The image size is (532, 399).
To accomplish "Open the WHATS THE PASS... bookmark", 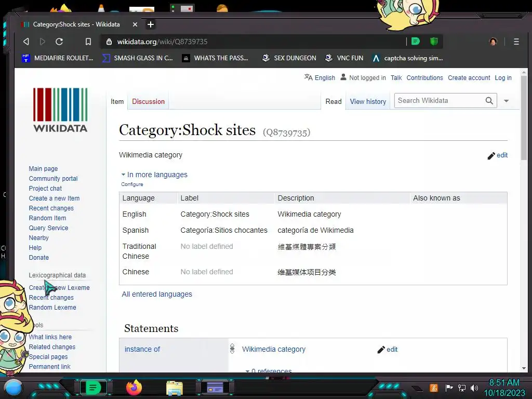I will click(x=215, y=58).
